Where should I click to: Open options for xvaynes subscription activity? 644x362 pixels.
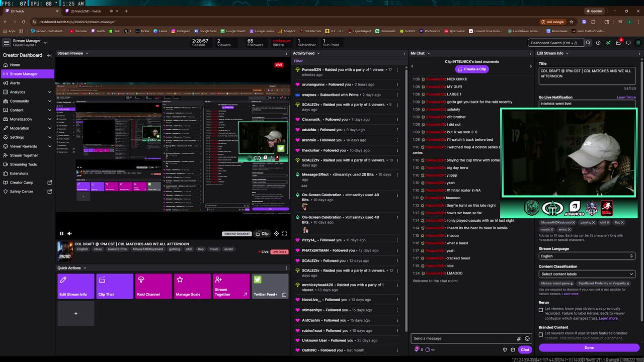(x=397, y=95)
